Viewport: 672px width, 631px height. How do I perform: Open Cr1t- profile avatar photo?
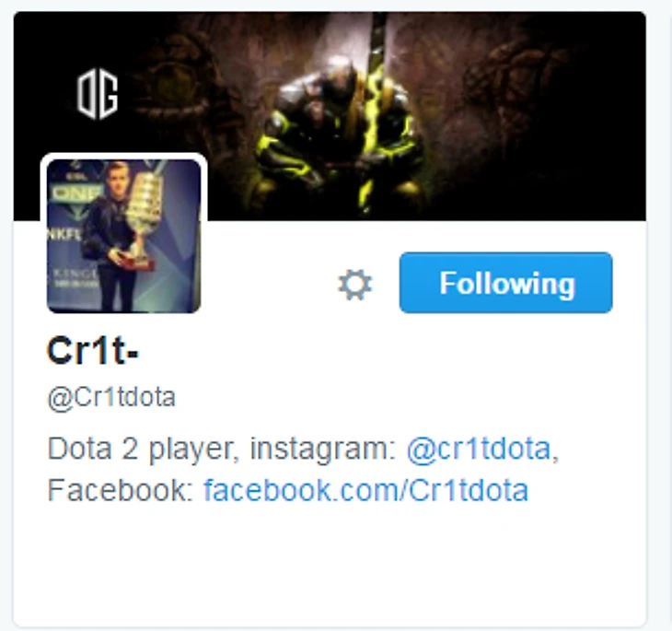(124, 236)
